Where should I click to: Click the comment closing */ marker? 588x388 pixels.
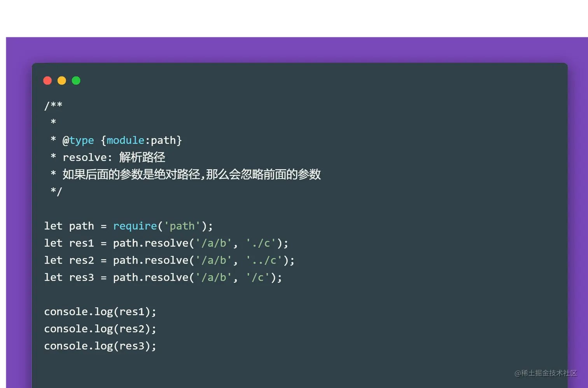tap(56, 191)
